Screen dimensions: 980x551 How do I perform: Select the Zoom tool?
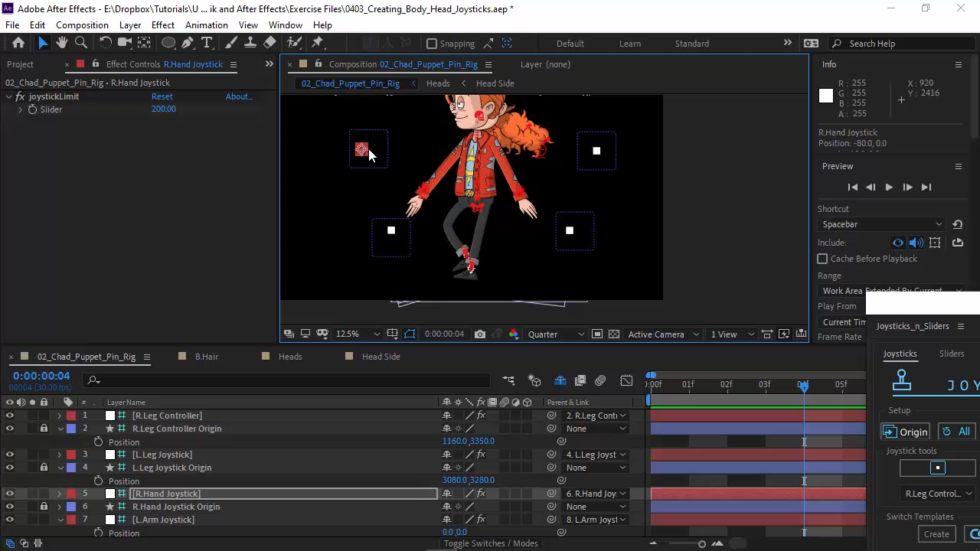click(80, 44)
